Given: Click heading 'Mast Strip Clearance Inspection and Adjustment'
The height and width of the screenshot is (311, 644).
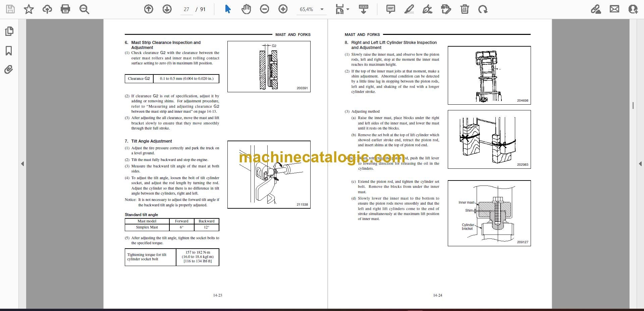Looking at the screenshot, I should (x=166, y=45).
